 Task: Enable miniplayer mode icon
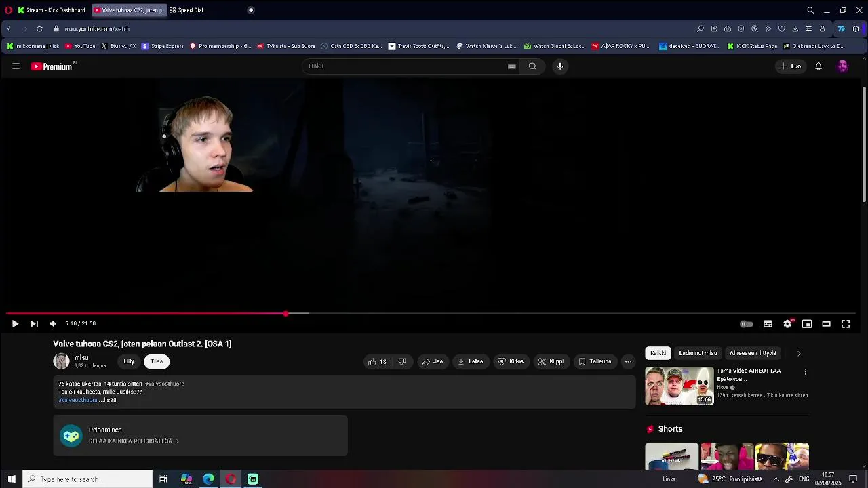807,324
